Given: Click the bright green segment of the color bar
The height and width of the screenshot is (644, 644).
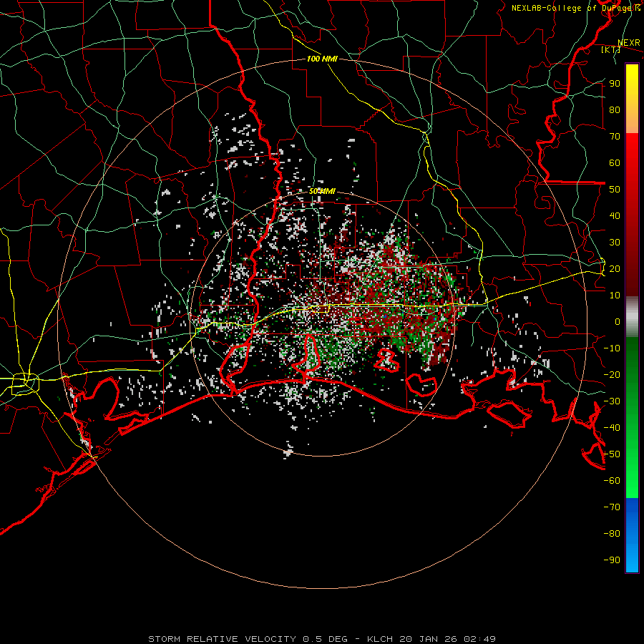Looking at the screenshot, I should pos(632,477).
